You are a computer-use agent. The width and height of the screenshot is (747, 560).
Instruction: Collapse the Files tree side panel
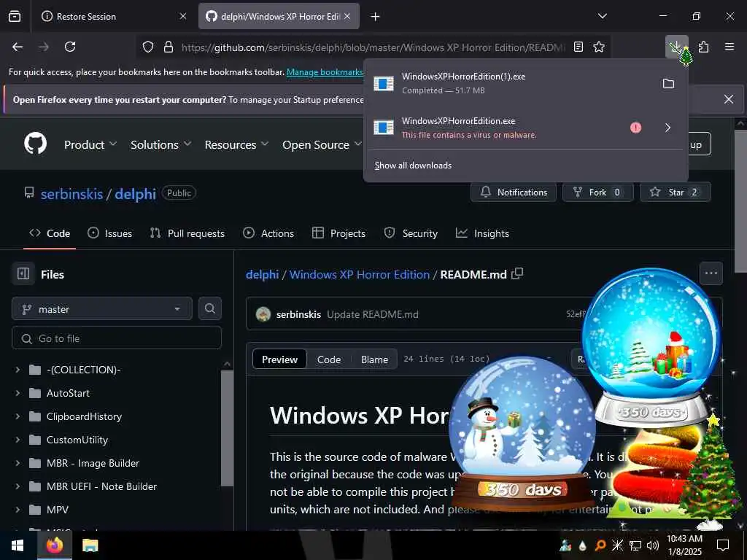pos(23,274)
